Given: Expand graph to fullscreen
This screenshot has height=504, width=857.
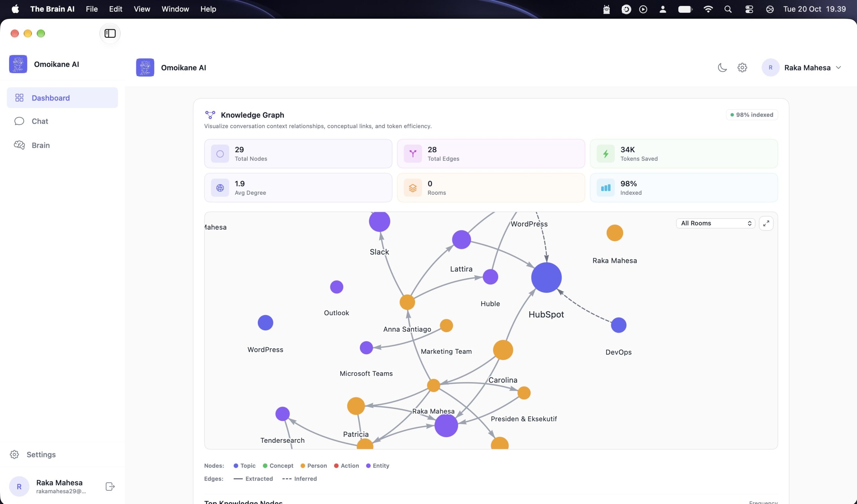Looking at the screenshot, I should click(x=766, y=223).
